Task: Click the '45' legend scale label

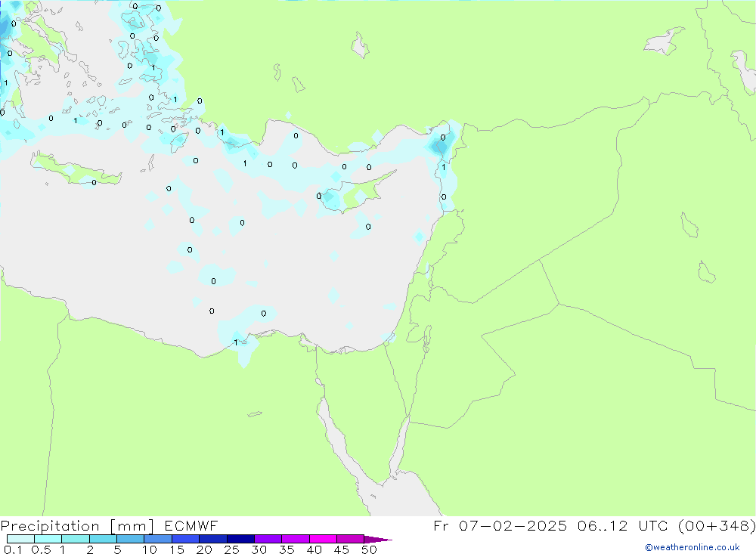Action: (342, 549)
